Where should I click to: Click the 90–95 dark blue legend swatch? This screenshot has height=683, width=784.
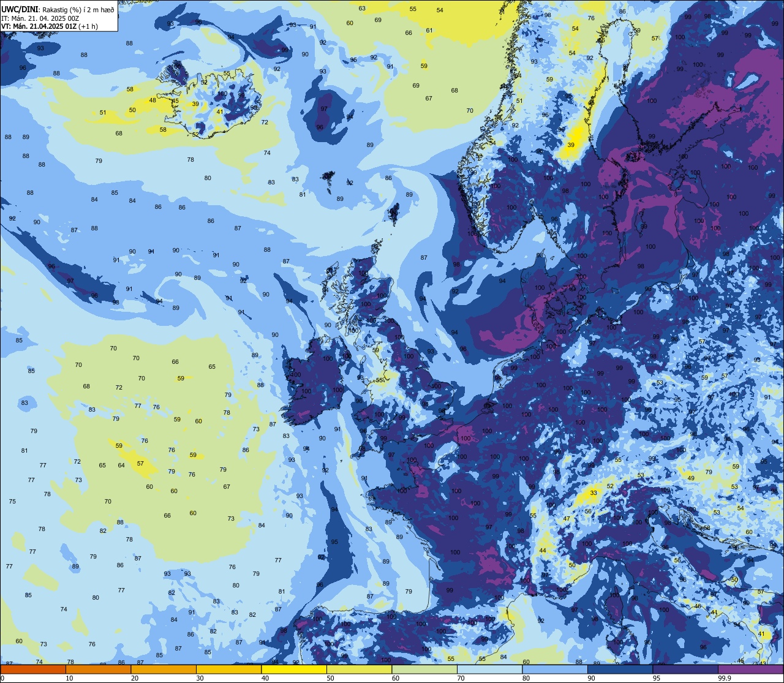point(620,670)
